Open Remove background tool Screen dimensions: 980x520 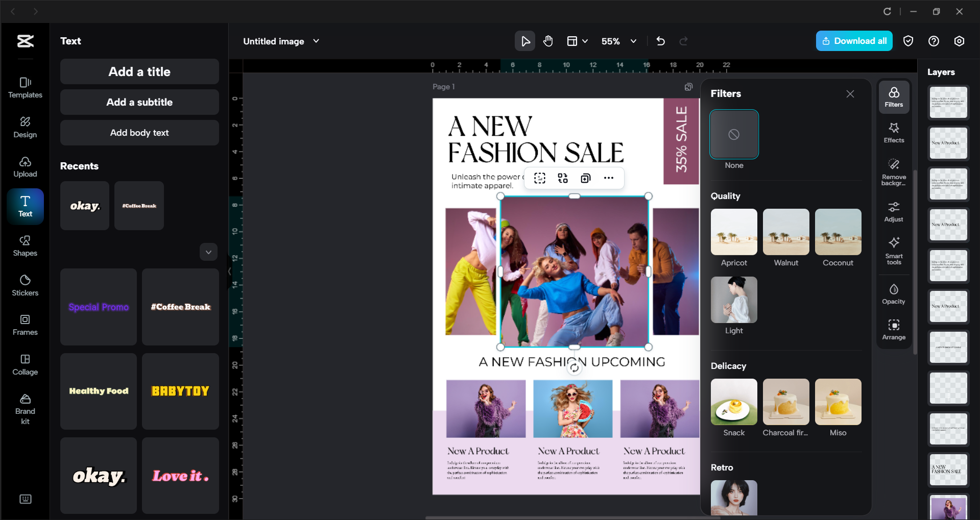(893, 171)
